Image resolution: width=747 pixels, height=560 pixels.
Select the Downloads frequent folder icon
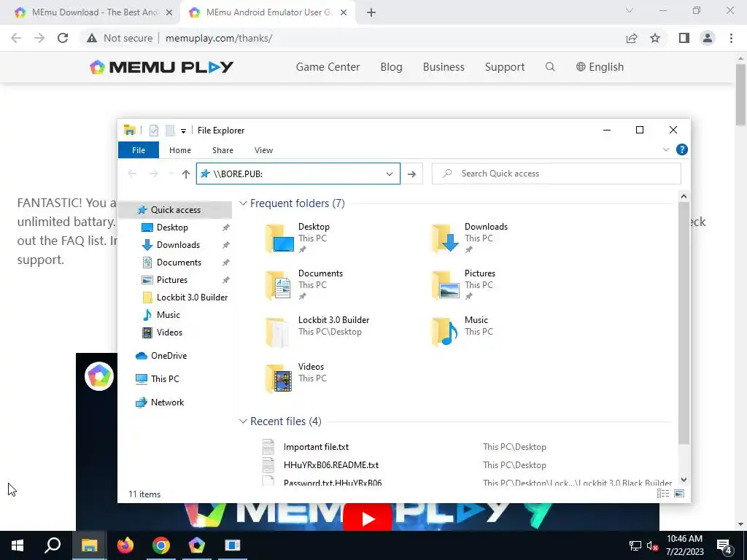pos(446,238)
